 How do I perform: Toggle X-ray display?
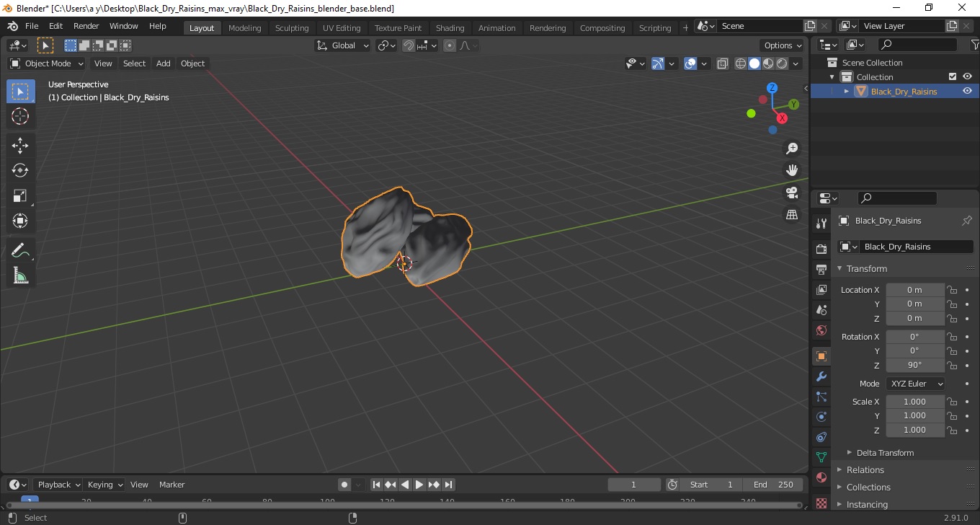point(723,63)
